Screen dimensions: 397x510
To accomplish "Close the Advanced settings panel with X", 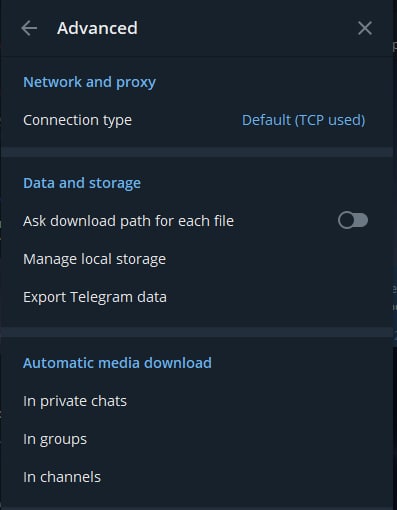I will pyautogui.click(x=365, y=28).
